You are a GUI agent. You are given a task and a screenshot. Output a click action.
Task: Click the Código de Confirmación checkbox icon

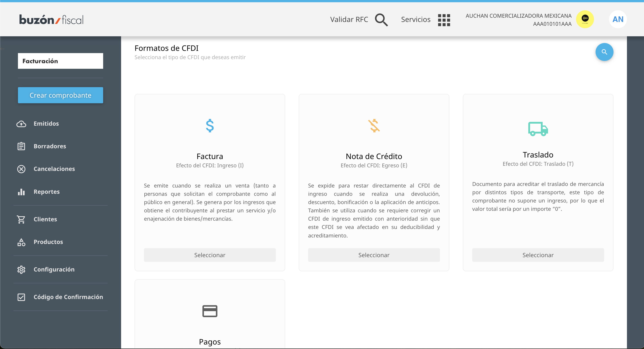pyautogui.click(x=21, y=297)
